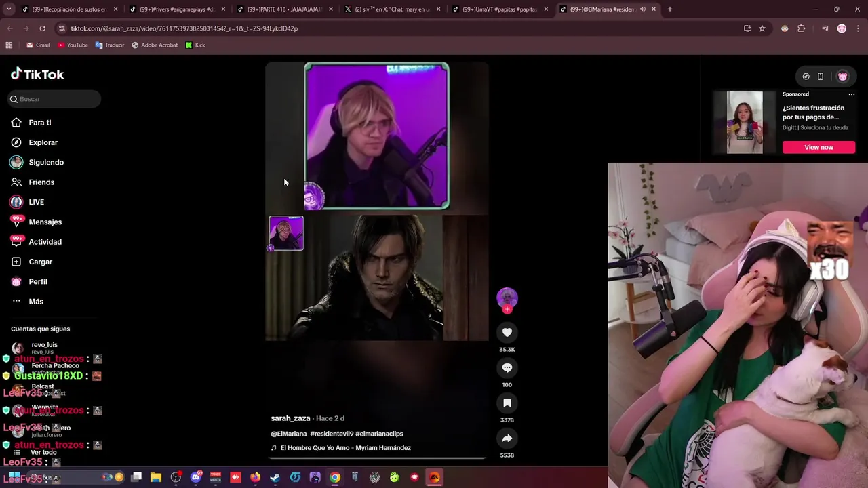Open Mensajes inbox

36,222
